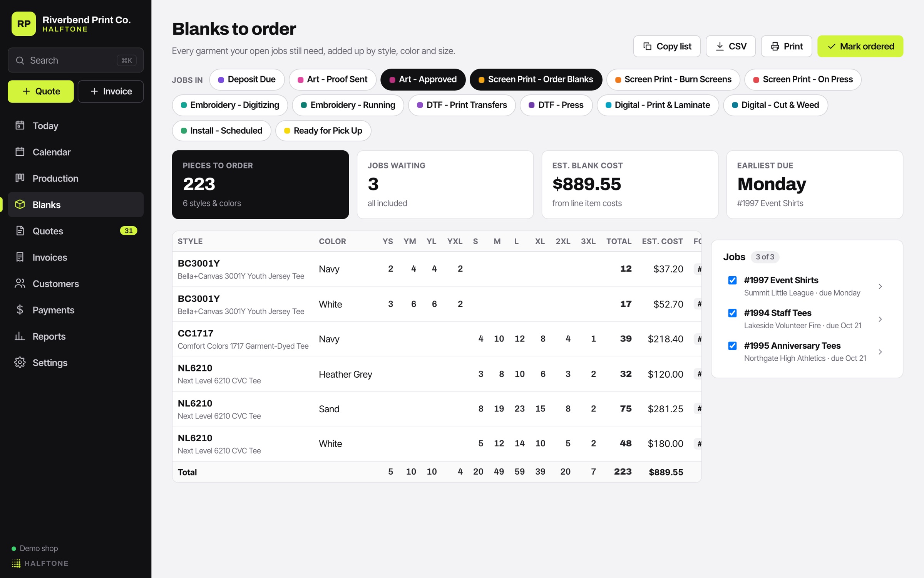This screenshot has height=578, width=924.
Task: Click the RP Riverbend Print Co. logo
Action: coord(23,24)
